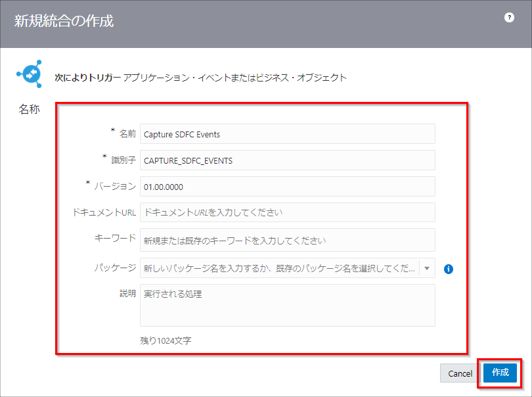
Task: Focus the ドキュメントURL input box
Action: coord(287,212)
